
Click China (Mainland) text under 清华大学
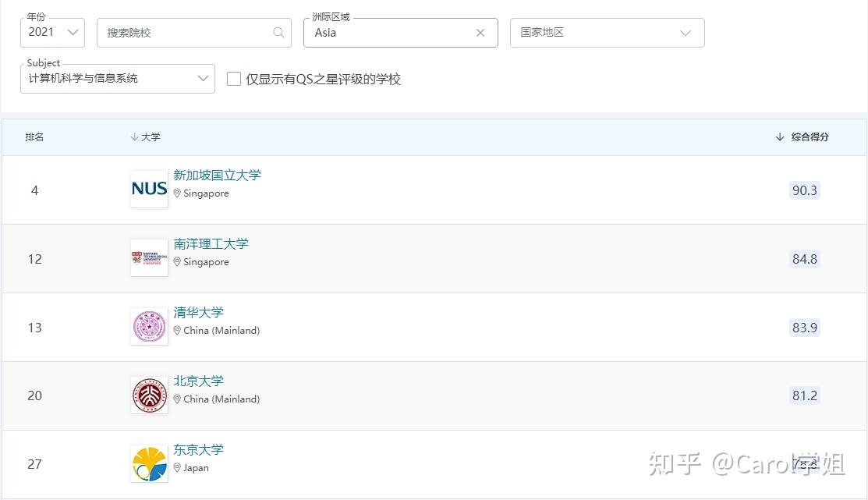221,331
